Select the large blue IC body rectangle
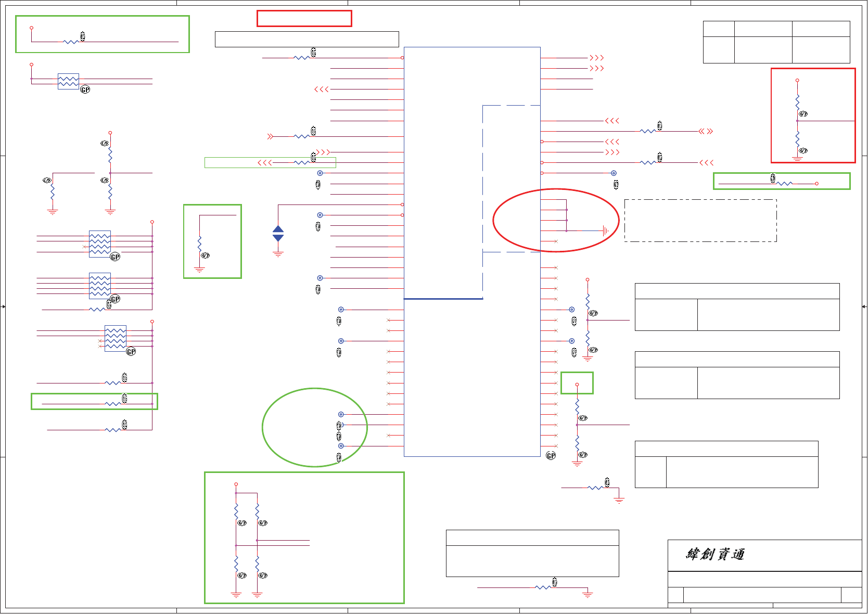 (472, 252)
